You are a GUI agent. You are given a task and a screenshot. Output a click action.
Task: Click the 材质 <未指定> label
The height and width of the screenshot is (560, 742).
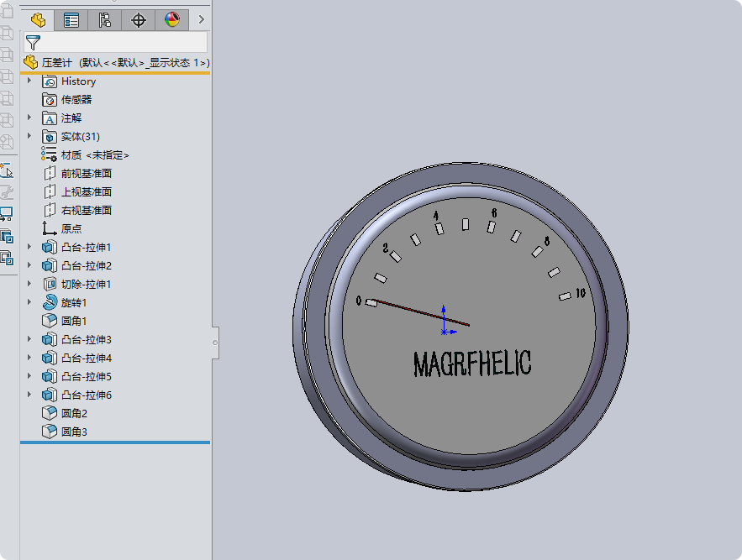95,155
